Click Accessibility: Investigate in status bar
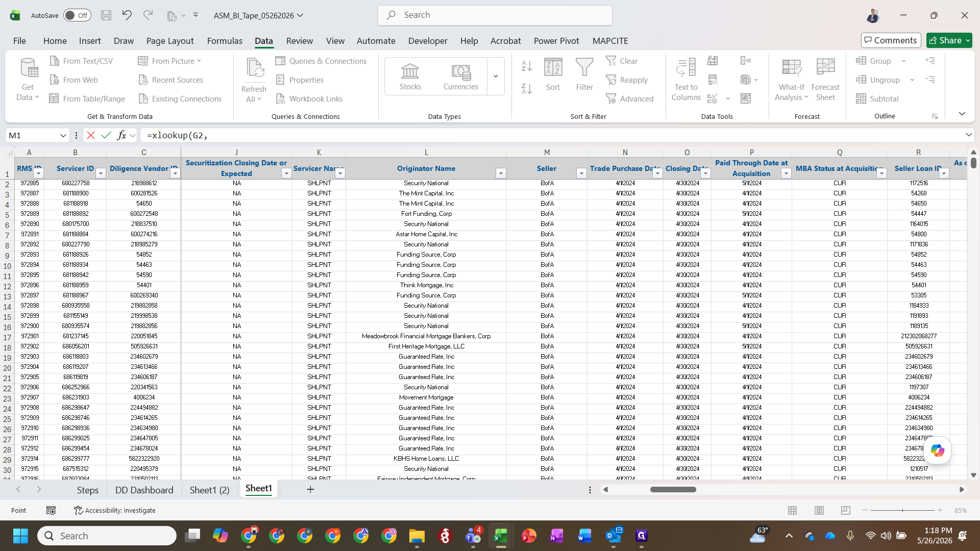Viewport: 980px width, 551px height. click(115, 510)
